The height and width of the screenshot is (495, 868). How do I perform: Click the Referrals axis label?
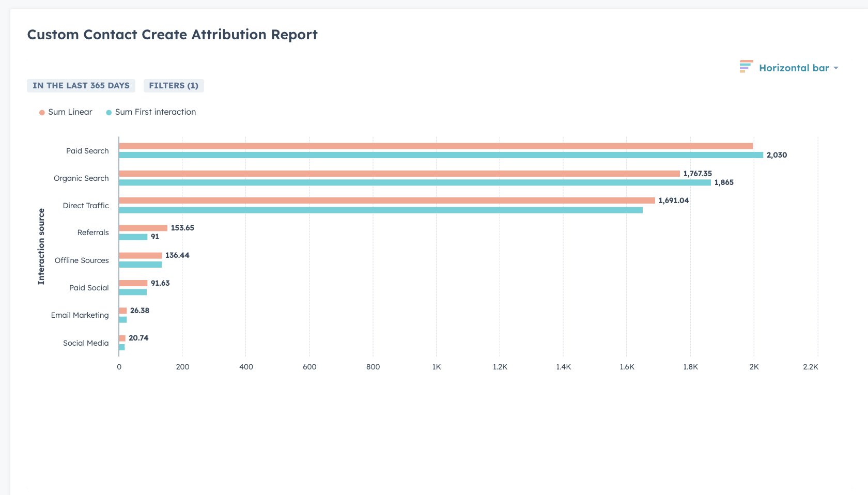[93, 233]
